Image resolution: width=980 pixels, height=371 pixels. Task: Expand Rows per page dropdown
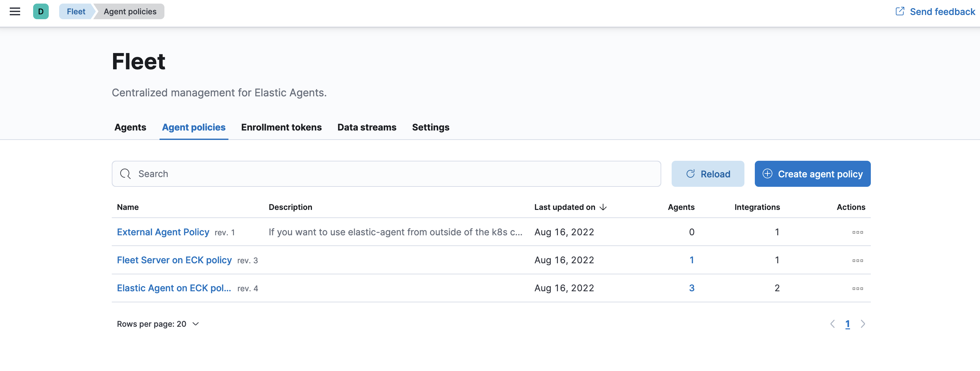[x=158, y=324]
